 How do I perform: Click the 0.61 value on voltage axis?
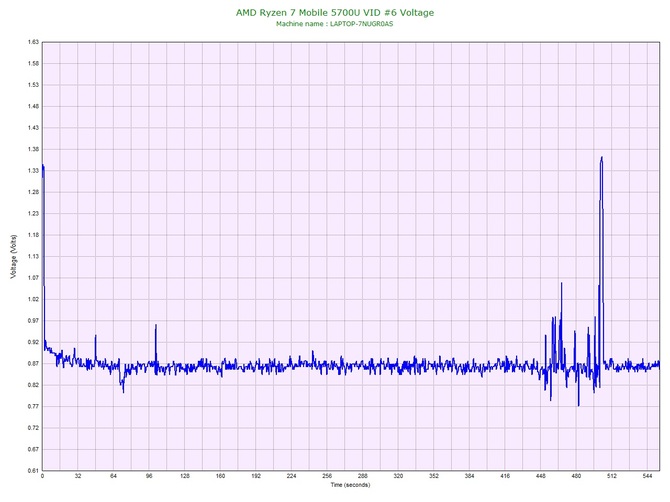click(33, 471)
